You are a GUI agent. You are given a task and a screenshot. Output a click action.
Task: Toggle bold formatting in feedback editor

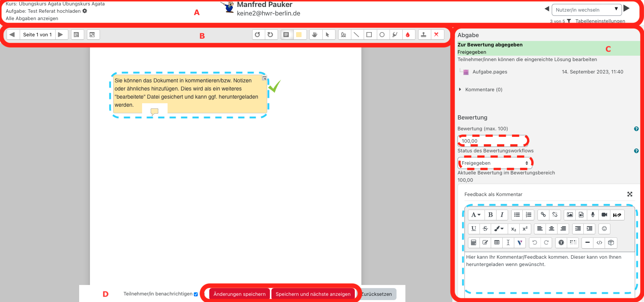click(490, 215)
